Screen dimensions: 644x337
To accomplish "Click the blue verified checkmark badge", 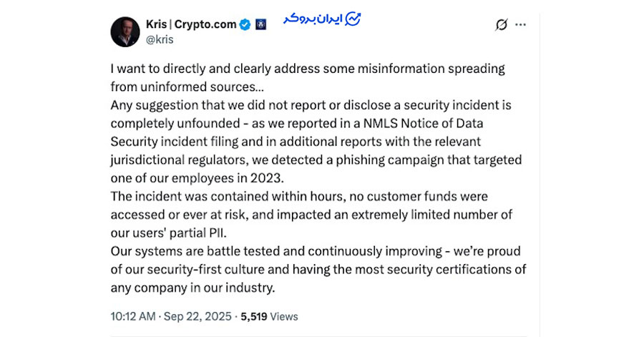I will pos(245,25).
